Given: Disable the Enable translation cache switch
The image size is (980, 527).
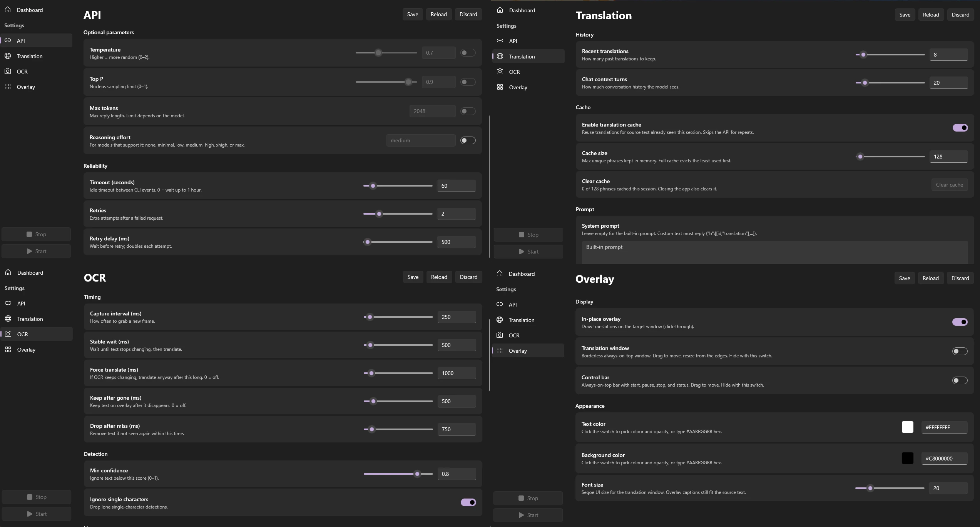Looking at the screenshot, I should 960,128.
